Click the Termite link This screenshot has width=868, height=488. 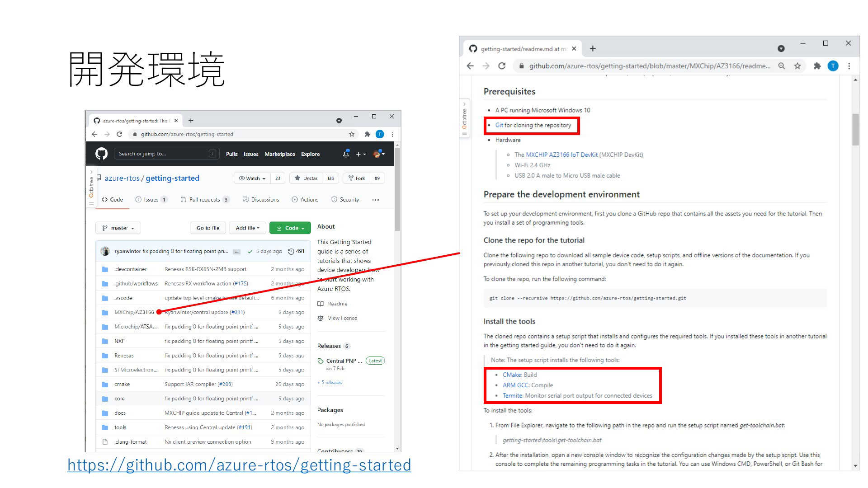pyautogui.click(x=513, y=395)
